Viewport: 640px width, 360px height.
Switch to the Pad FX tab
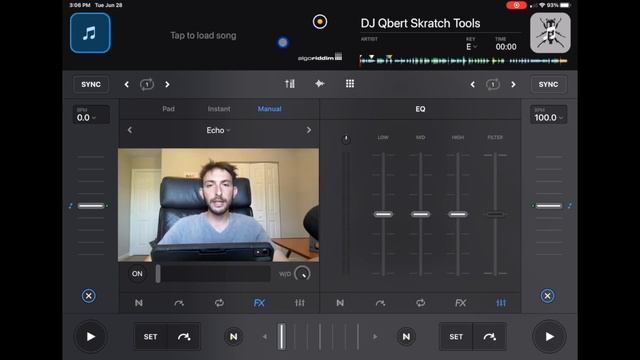point(168,109)
